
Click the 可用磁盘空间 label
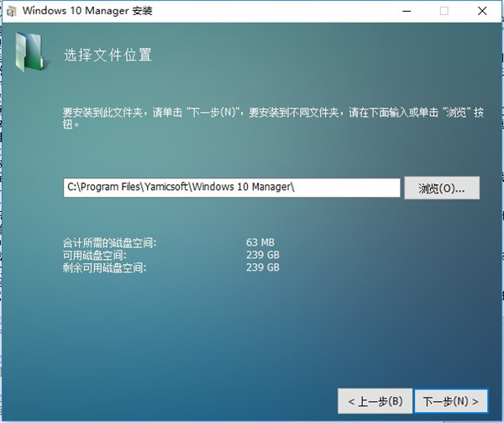coord(94,256)
